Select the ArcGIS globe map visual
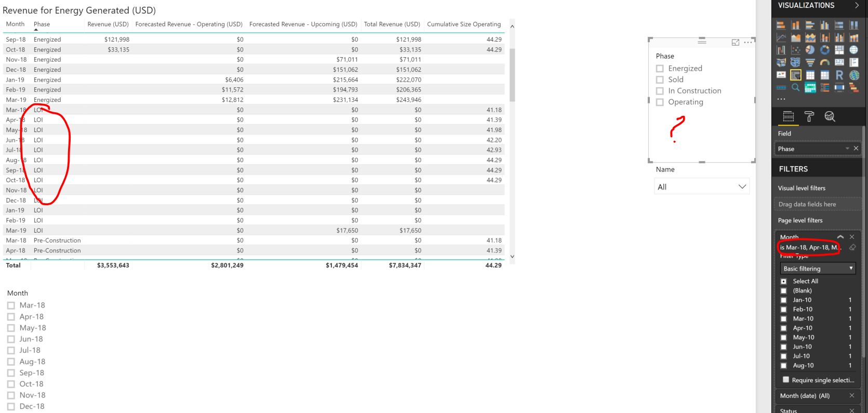The image size is (868, 413). (x=853, y=75)
